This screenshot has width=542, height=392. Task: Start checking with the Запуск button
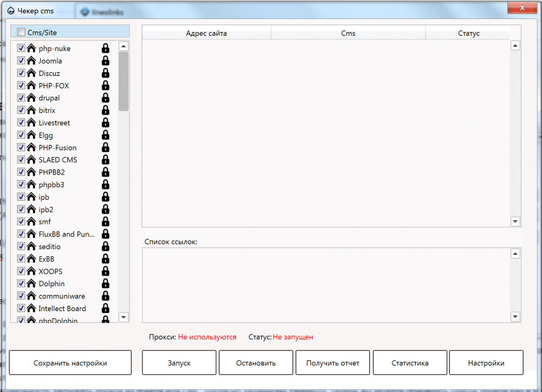tap(179, 363)
